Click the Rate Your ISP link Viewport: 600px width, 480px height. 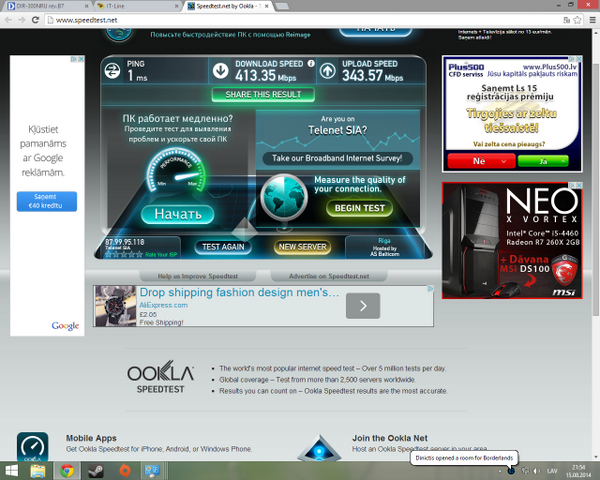pos(161,255)
